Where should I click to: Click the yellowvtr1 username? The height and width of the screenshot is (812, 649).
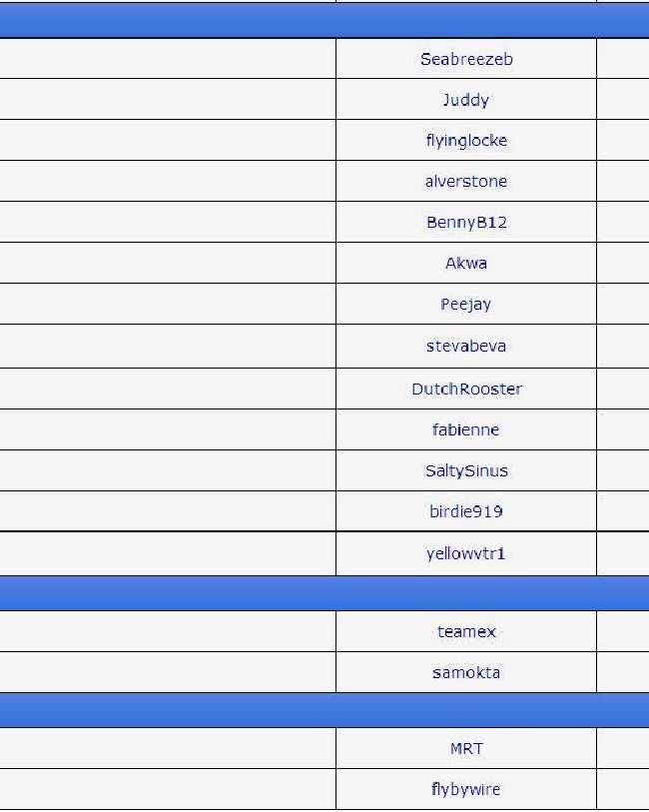[x=466, y=554]
